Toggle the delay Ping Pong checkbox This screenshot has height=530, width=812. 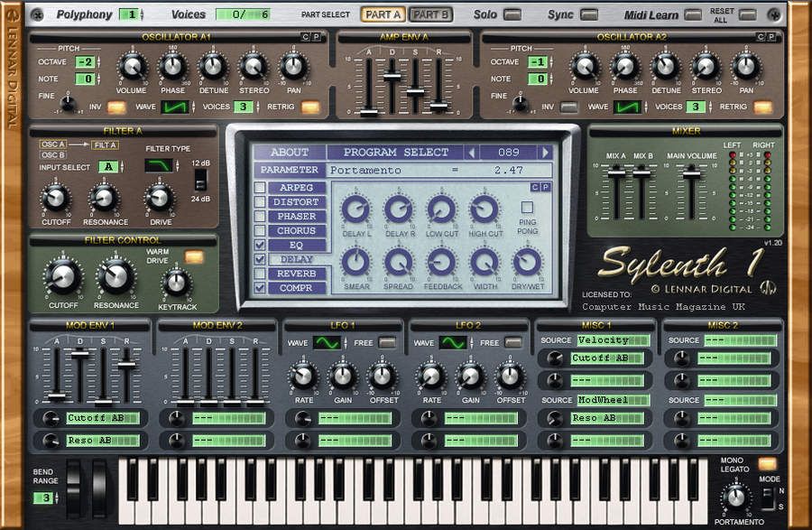pyautogui.click(x=527, y=208)
